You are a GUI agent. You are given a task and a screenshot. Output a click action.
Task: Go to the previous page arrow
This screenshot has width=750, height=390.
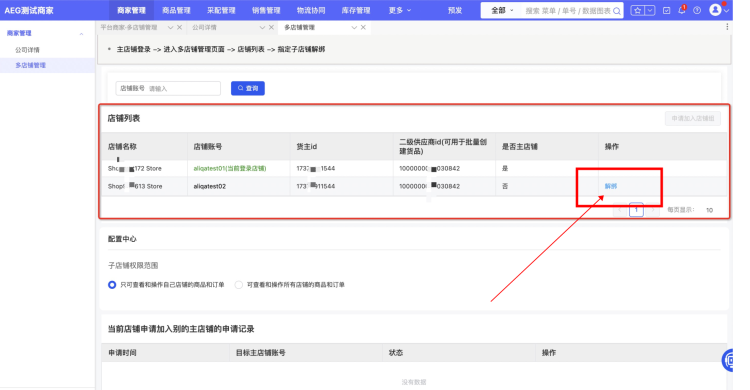pyautogui.click(x=620, y=210)
